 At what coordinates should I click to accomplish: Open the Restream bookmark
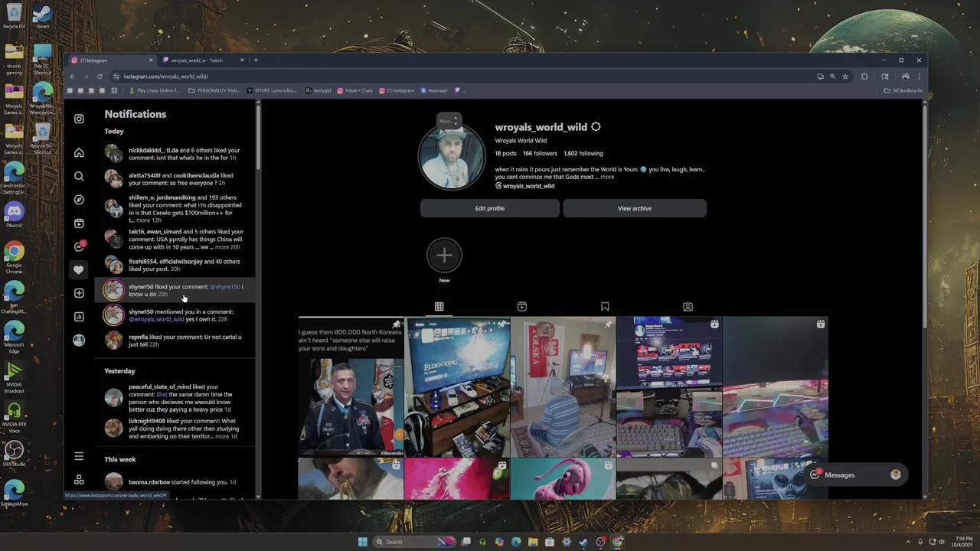click(x=434, y=90)
